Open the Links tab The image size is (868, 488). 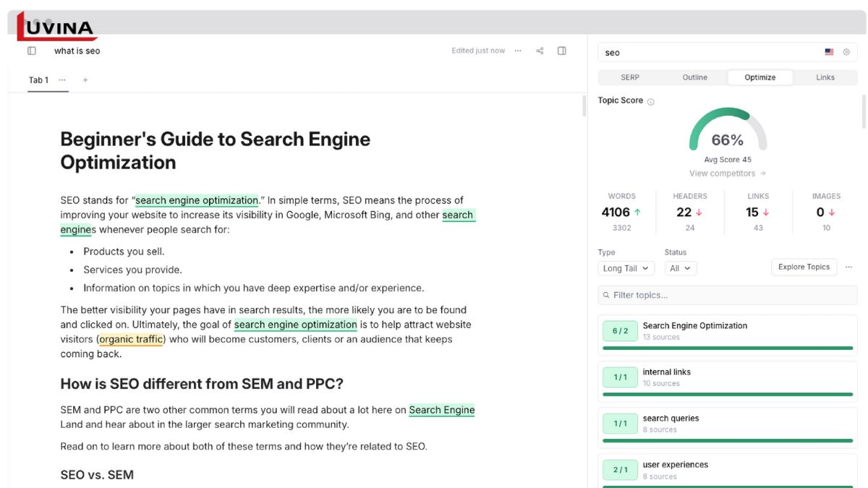pos(825,77)
